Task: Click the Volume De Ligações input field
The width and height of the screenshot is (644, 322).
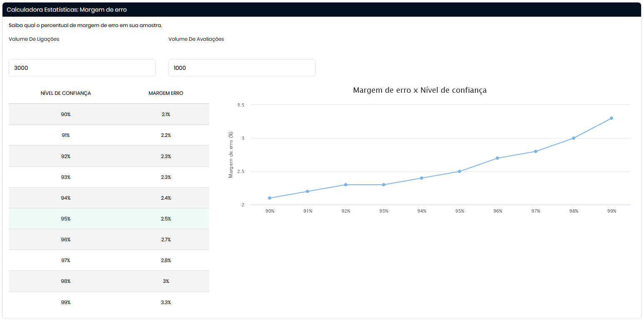Action: (x=82, y=68)
